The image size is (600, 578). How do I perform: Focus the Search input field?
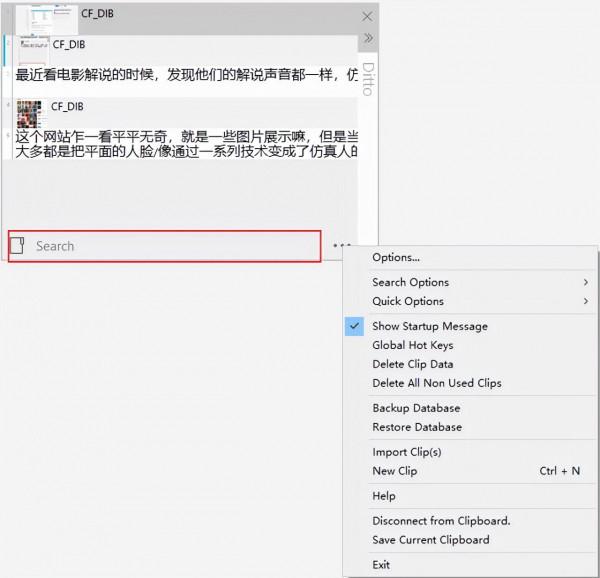tap(176, 246)
